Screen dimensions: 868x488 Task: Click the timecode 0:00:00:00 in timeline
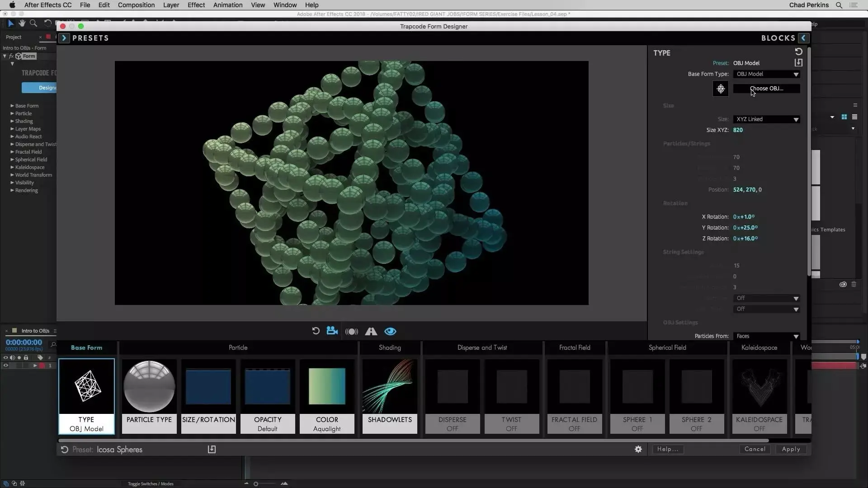[x=24, y=343]
